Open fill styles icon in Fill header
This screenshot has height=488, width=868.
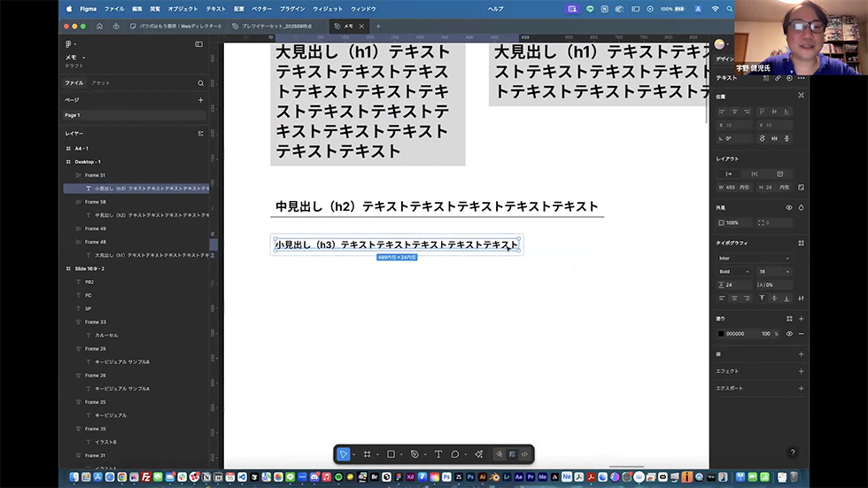[x=789, y=319]
